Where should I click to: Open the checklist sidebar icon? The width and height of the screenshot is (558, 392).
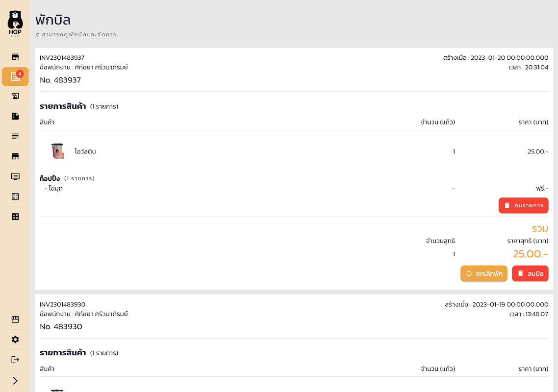point(15,196)
